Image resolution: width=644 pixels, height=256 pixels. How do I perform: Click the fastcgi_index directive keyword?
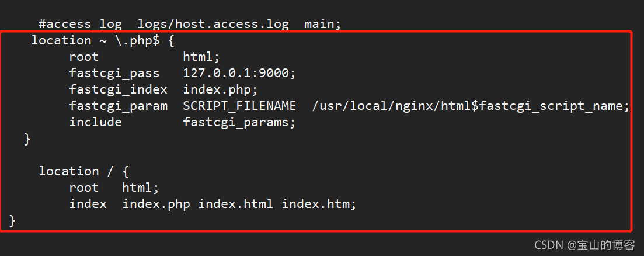(119, 90)
